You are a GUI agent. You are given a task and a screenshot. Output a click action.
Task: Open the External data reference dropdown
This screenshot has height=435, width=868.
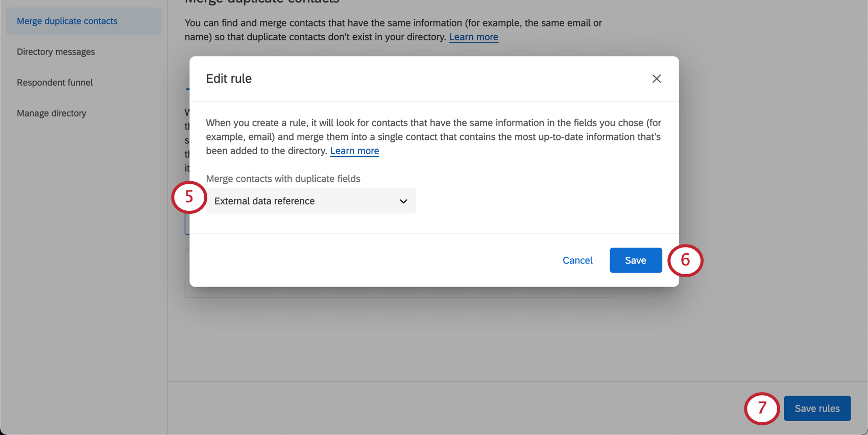pyautogui.click(x=310, y=201)
